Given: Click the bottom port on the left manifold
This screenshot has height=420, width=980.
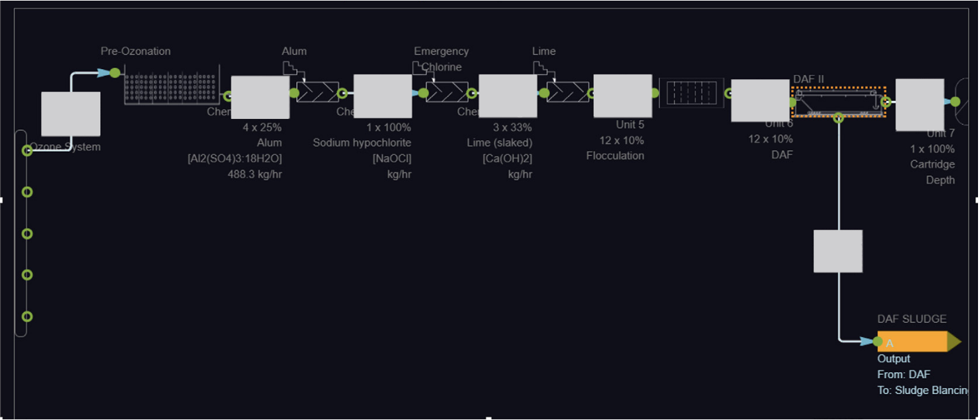Looking at the screenshot, I should [x=27, y=316].
